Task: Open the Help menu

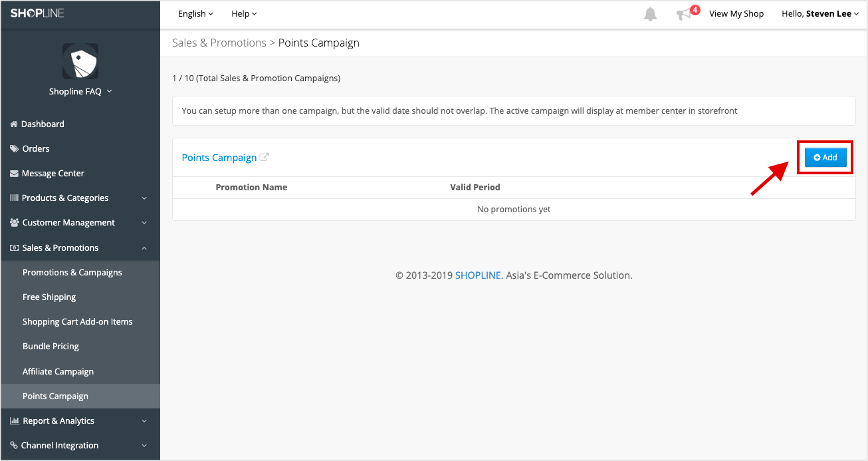Action: click(x=243, y=13)
